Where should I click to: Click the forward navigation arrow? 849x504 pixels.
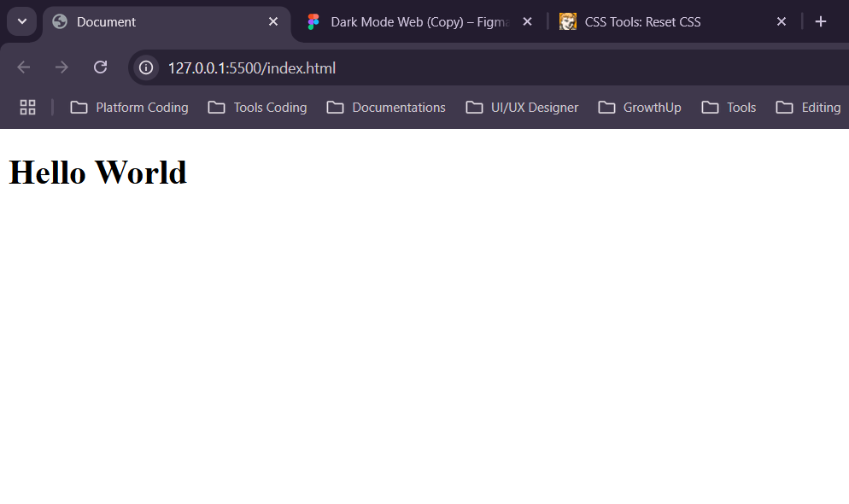pyautogui.click(x=61, y=67)
